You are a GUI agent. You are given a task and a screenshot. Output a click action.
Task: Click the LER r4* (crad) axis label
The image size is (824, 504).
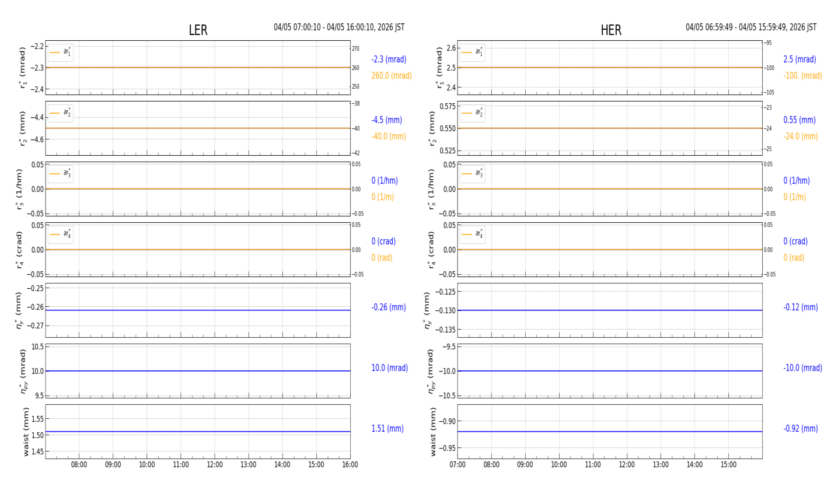tap(19, 250)
